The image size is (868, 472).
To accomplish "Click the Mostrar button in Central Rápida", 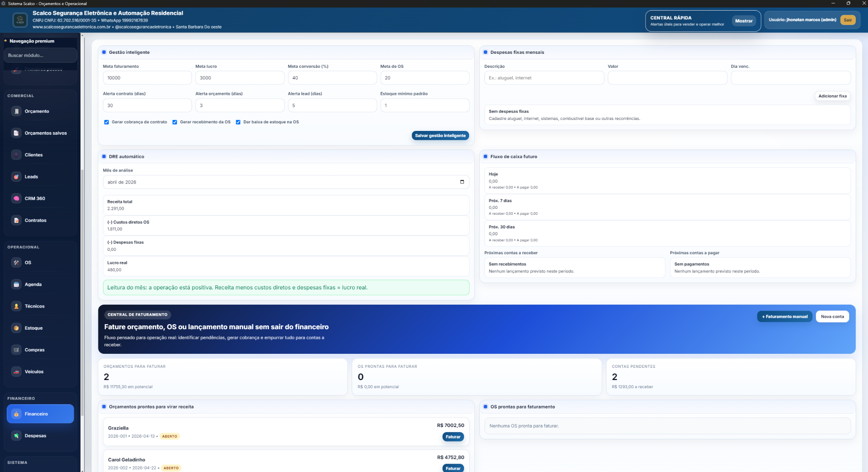I will [743, 21].
